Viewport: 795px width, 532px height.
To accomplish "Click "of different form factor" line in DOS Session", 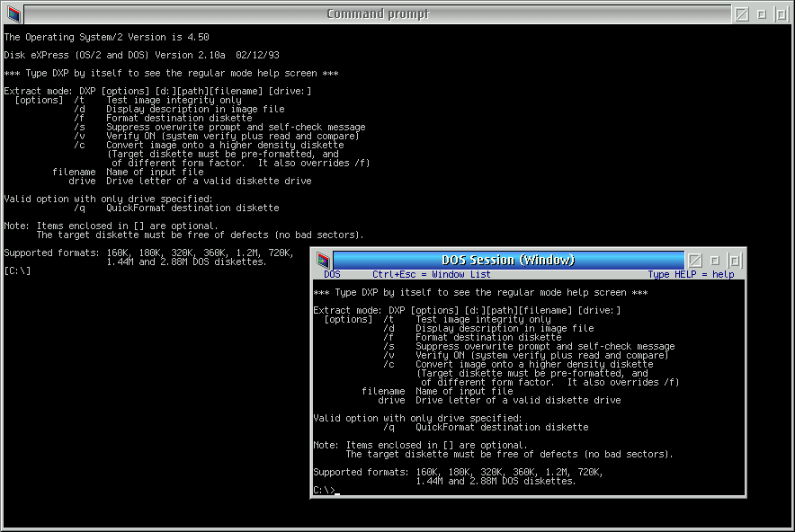I will click(x=550, y=383).
